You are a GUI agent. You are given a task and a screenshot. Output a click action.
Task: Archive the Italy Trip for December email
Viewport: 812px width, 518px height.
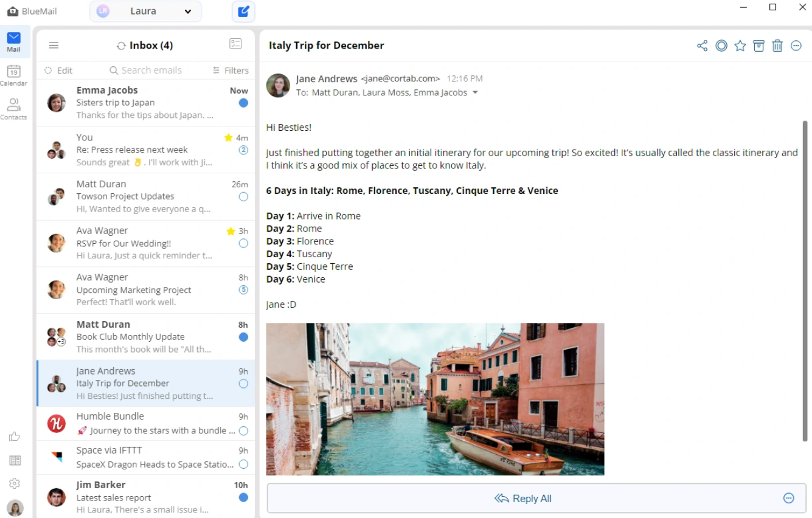(x=758, y=45)
